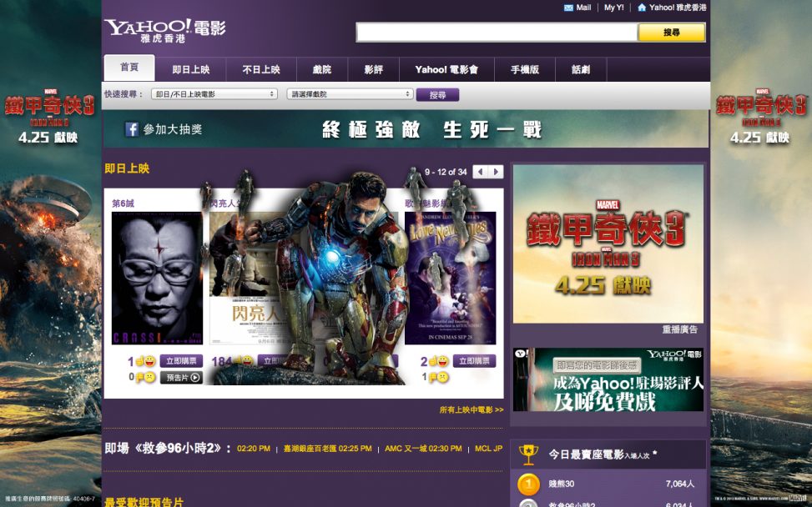Click the Facebook icon by 參加大抽獎
This screenshot has width=812, height=507.
point(132,129)
